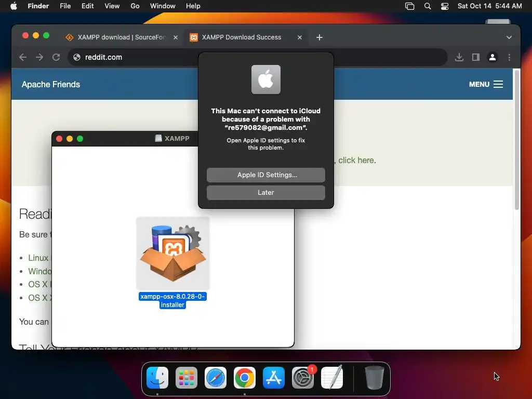The width and height of the screenshot is (532, 399).
Task: Open System Settings from the Dock
Action: coord(303,378)
